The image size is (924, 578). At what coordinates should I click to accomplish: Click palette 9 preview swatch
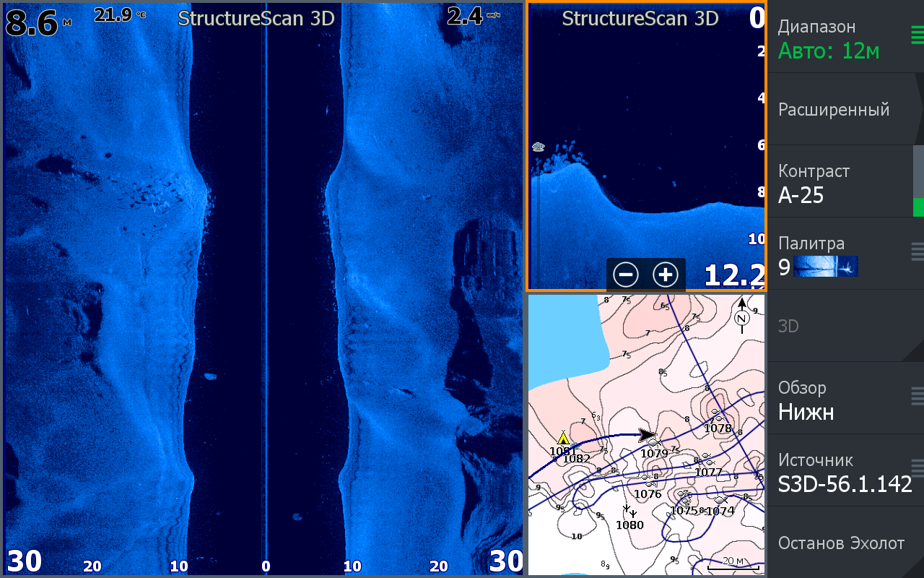click(x=825, y=267)
